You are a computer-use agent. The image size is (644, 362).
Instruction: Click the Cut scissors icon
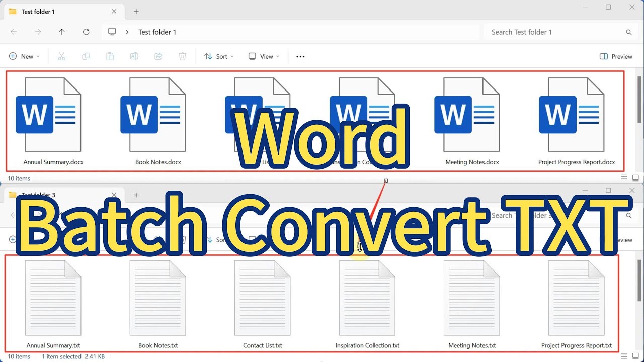pyautogui.click(x=61, y=56)
